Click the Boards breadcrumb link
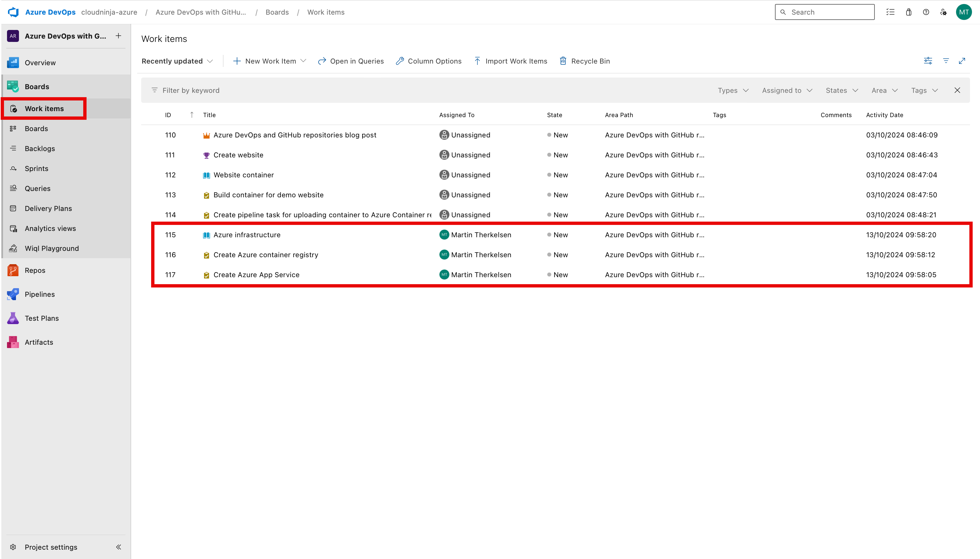 tap(277, 12)
